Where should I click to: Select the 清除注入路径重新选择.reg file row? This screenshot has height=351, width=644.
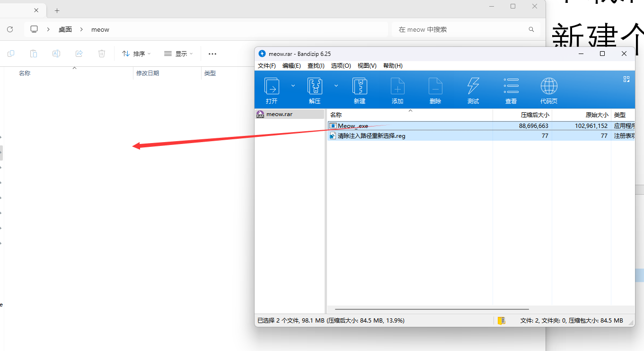481,136
